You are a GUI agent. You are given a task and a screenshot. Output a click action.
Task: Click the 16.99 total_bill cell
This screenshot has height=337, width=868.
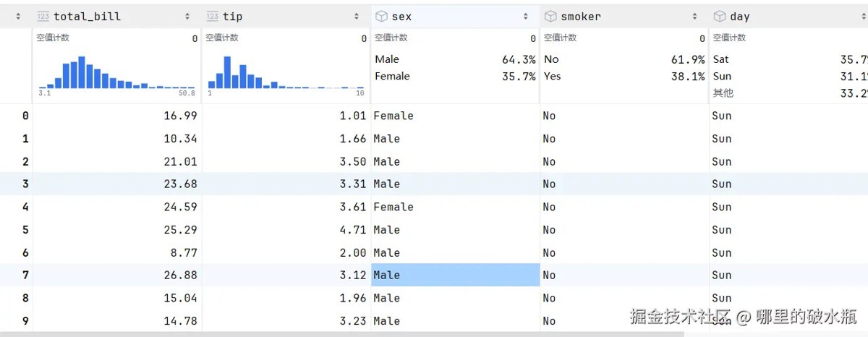coord(180,116)
